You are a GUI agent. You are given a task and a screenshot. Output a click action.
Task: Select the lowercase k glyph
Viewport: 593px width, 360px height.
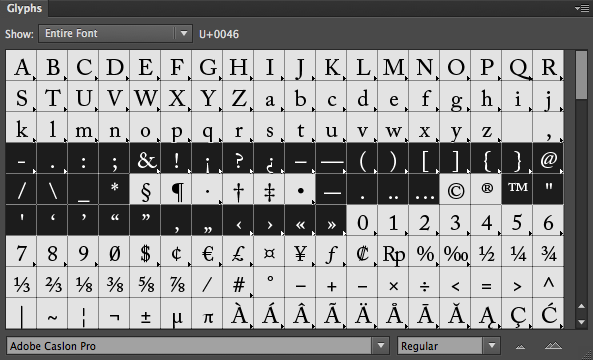coord(21,127)
